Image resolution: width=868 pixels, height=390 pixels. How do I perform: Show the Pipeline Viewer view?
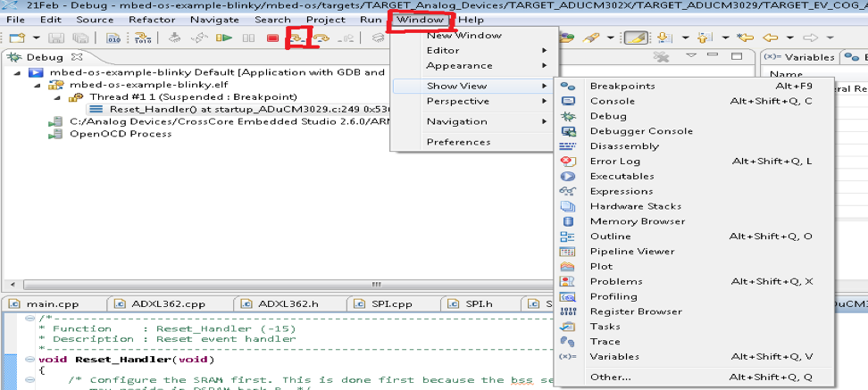[x=694, y=251]
